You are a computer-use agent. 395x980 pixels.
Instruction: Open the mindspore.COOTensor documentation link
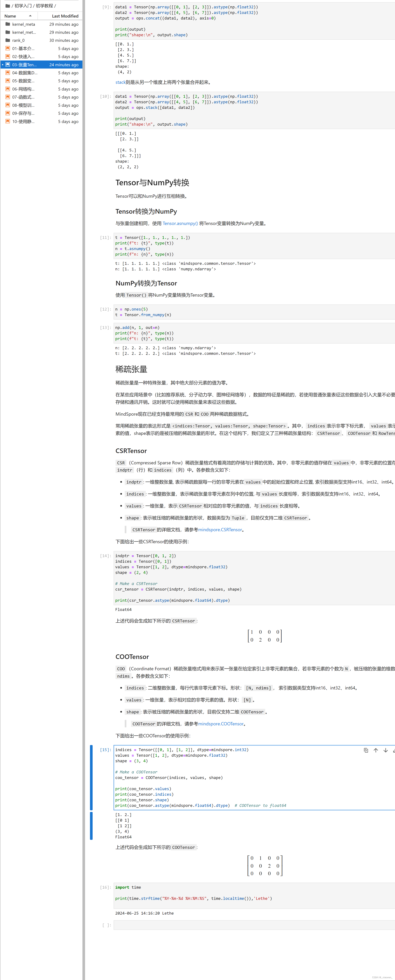220,724
